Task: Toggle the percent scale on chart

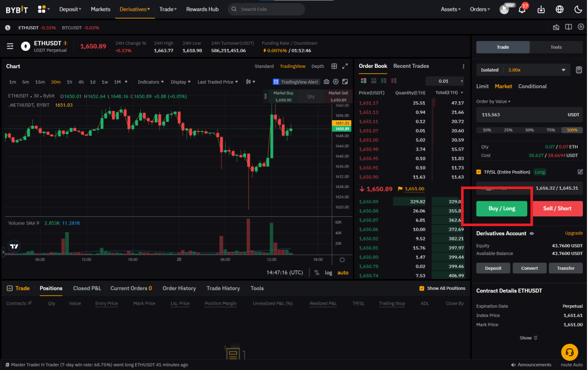Action: (317, 272)
